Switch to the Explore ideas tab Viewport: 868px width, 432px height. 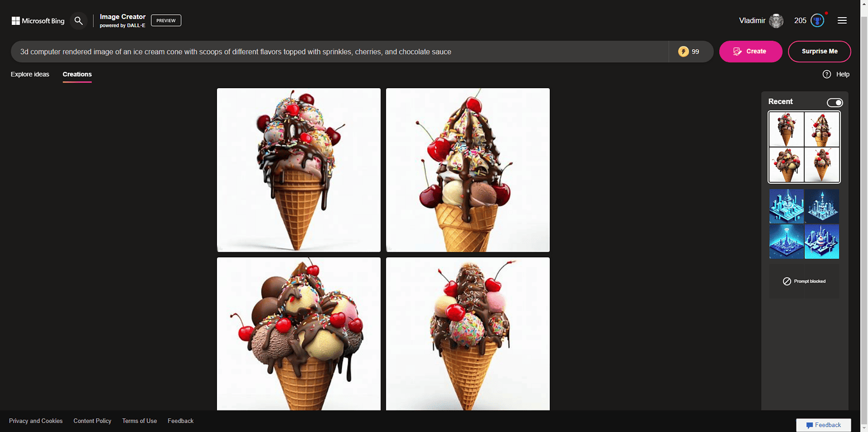click(29, 74)
